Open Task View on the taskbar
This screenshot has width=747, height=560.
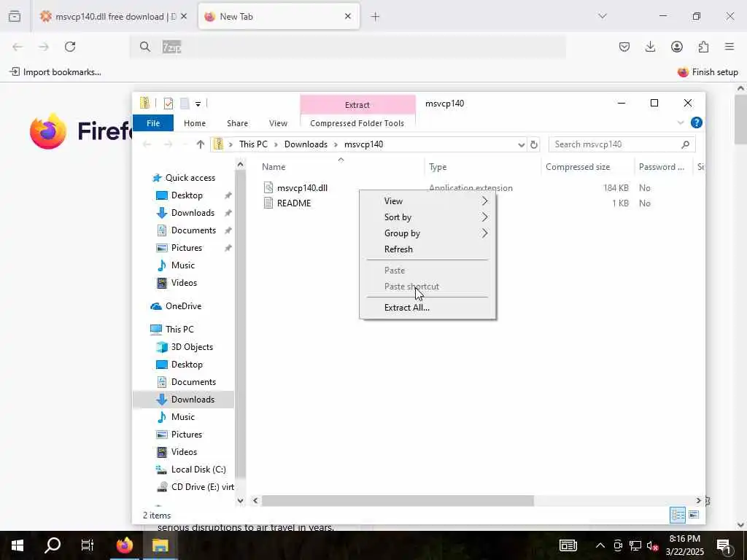88,545
